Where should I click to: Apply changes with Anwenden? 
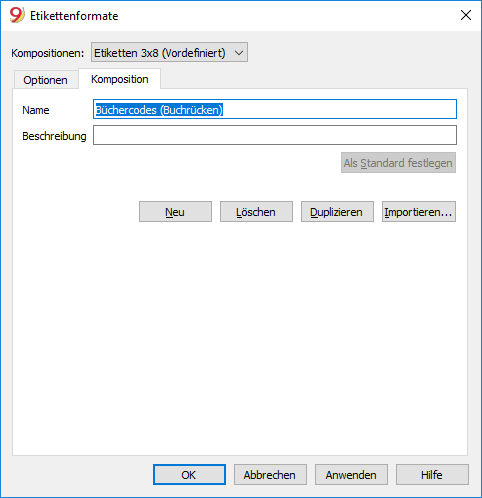pos(351,474)
